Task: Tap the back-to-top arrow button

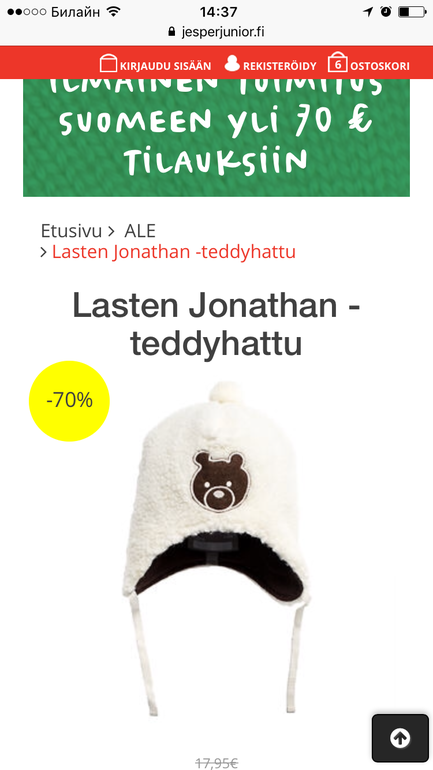Action: pyautogui.click(x=400, y=738)
